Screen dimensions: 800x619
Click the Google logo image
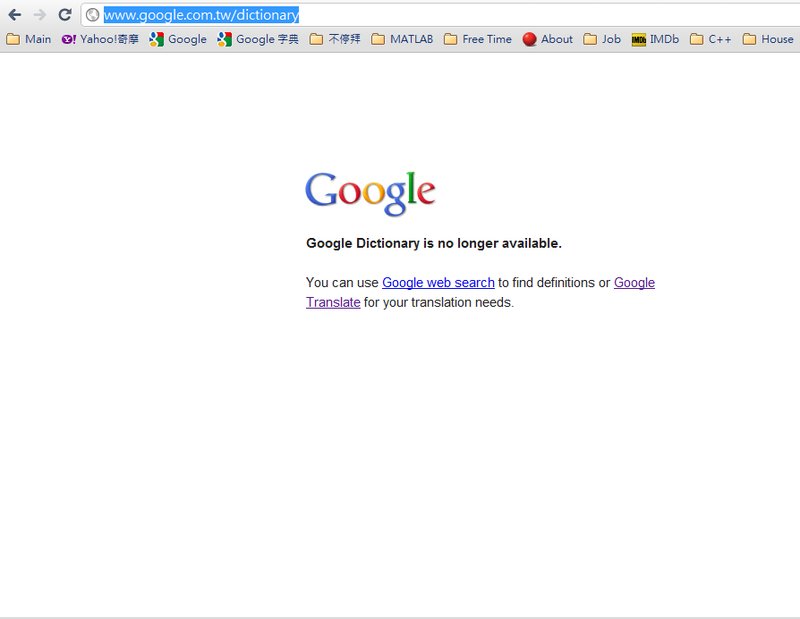[x=370, y=192]
